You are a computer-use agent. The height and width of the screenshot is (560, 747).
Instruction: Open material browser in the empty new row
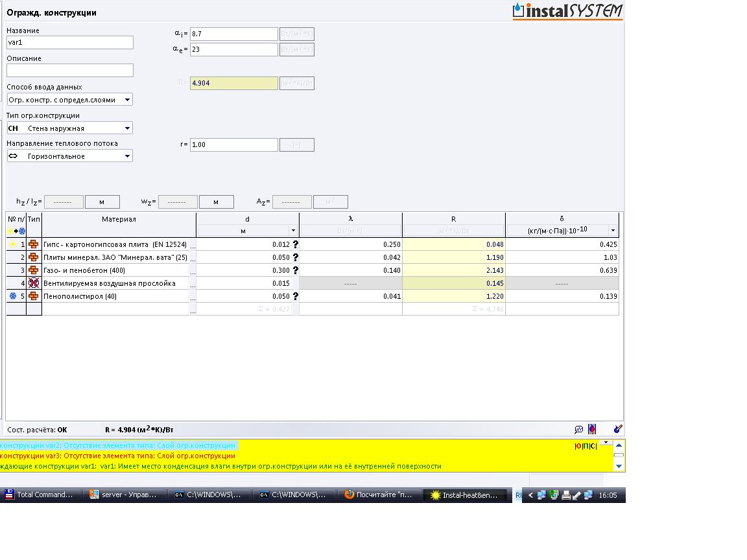[x=193, y=309]
